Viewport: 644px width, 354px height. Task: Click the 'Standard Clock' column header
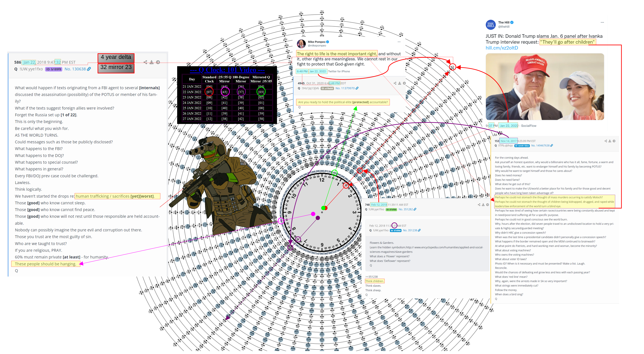click(209, 79)
